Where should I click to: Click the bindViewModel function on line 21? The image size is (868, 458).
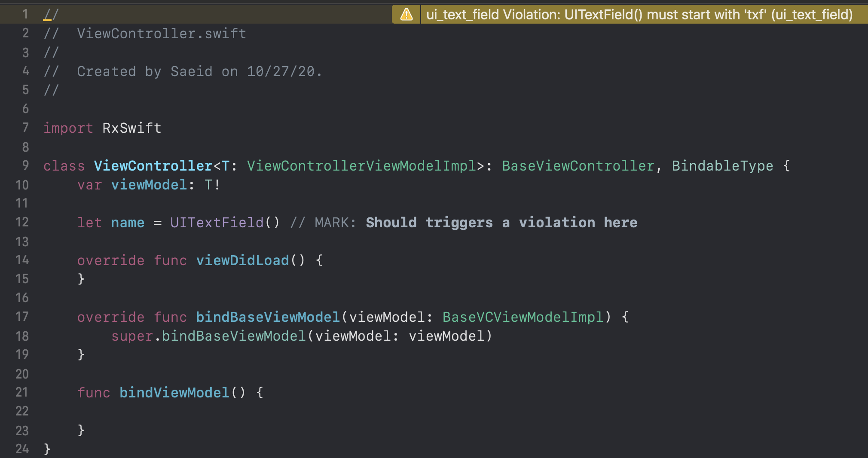[x=174, y=392]
